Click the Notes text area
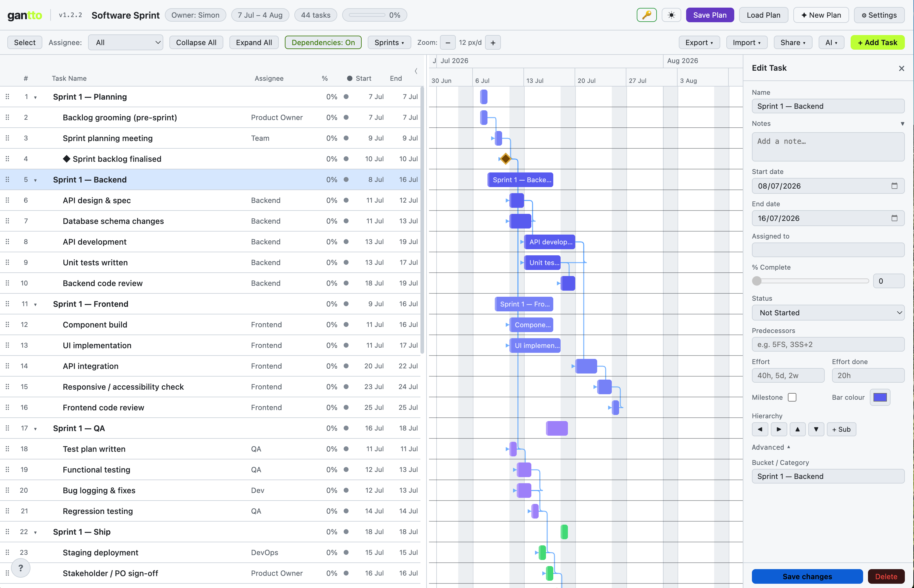Screen dimensions: 914x588 tap(828, 147)
